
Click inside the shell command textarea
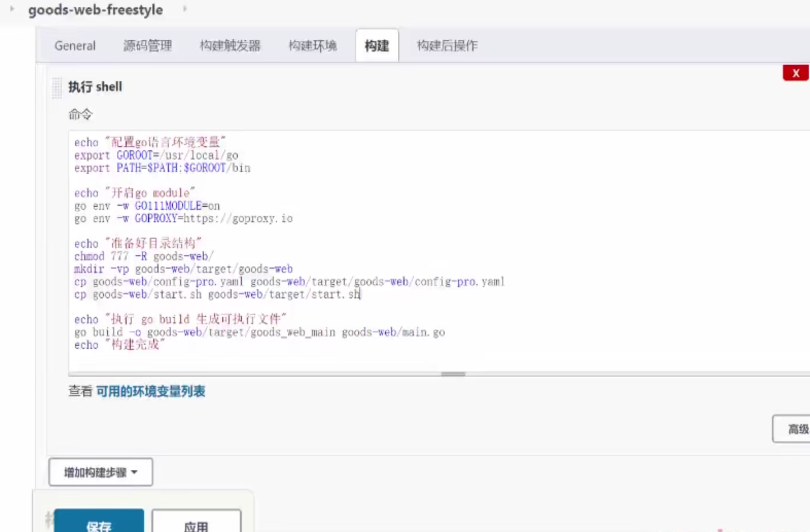pos(439,251)
